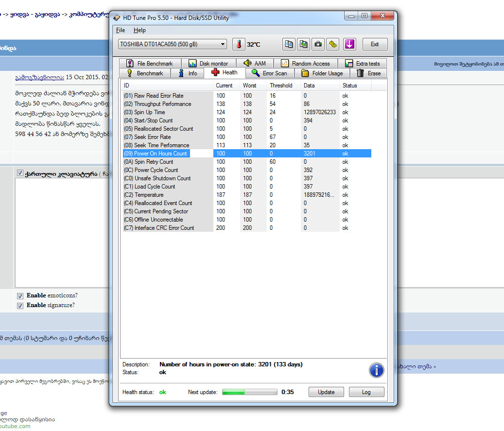Viewport: 504px width, 431px height.
Task: Open the File menu
Action: click(x=121, y=30)
